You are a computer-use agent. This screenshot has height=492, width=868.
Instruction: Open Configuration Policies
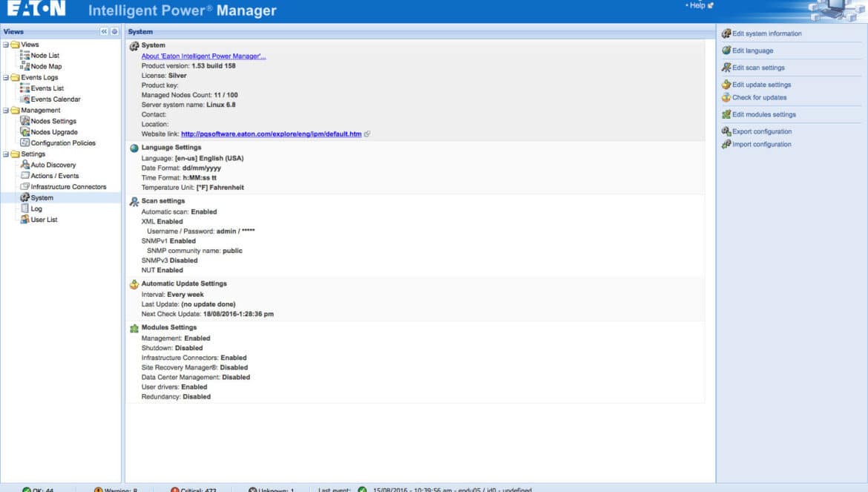(x=63, y=143)
